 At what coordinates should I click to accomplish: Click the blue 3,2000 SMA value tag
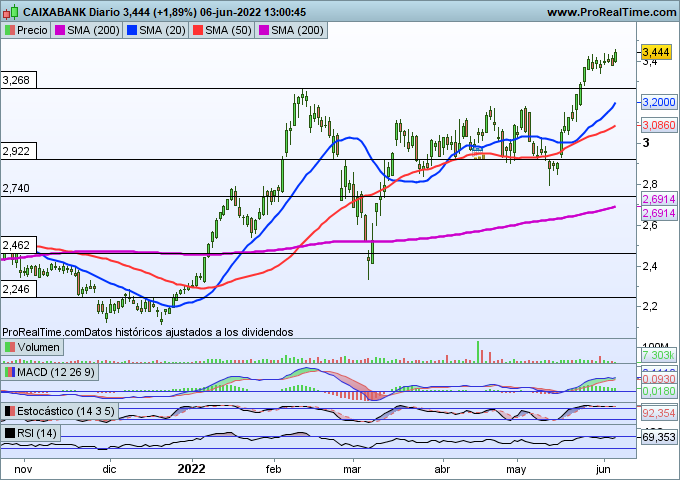point(659,102)
